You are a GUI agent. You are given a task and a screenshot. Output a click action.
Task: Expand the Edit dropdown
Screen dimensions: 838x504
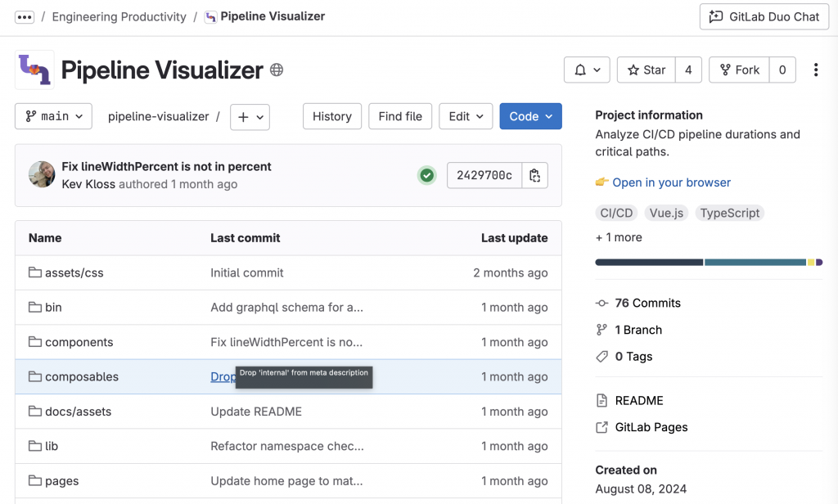[x=466, y=116]
